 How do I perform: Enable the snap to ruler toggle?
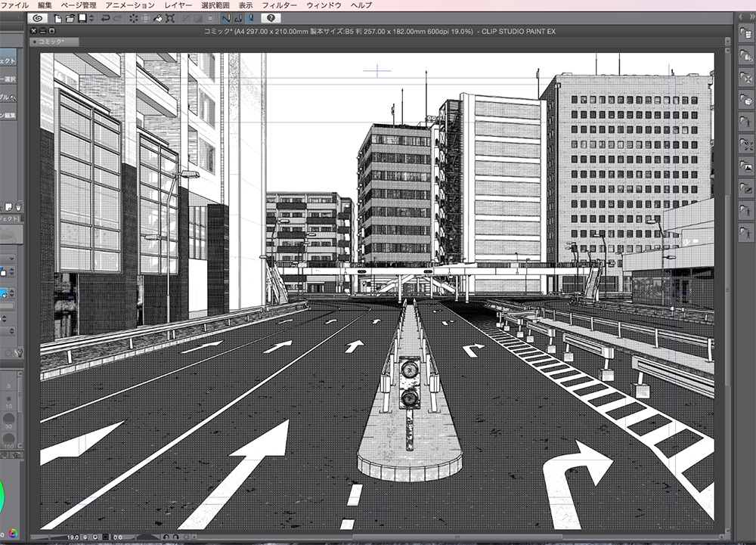(227, 18)
